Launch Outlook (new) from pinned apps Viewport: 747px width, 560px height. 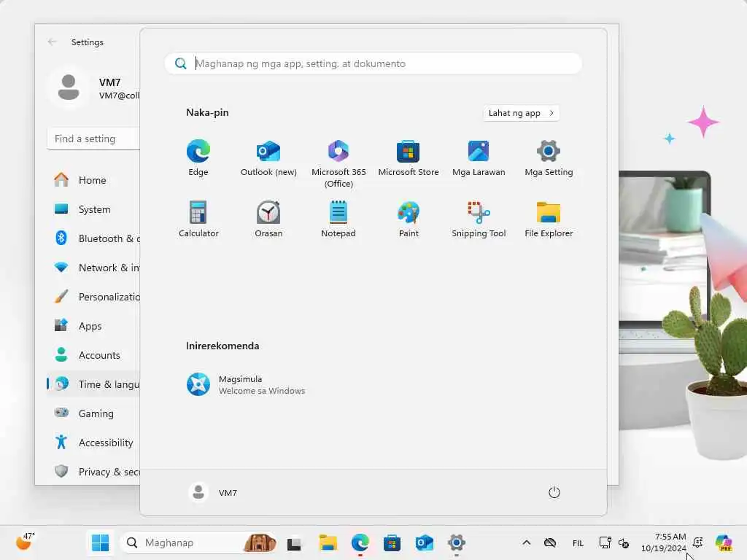tap(268, 158)
